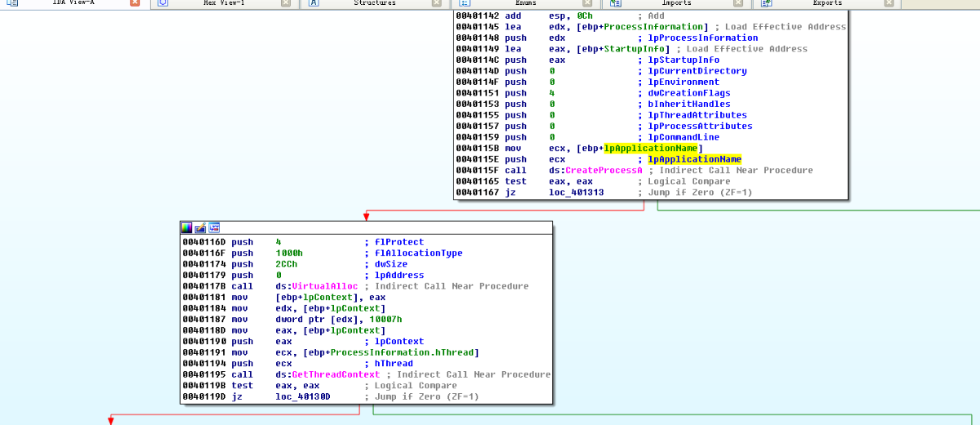
Task: Click the Hex View-1 tab icon
Action: coord(163,3)
